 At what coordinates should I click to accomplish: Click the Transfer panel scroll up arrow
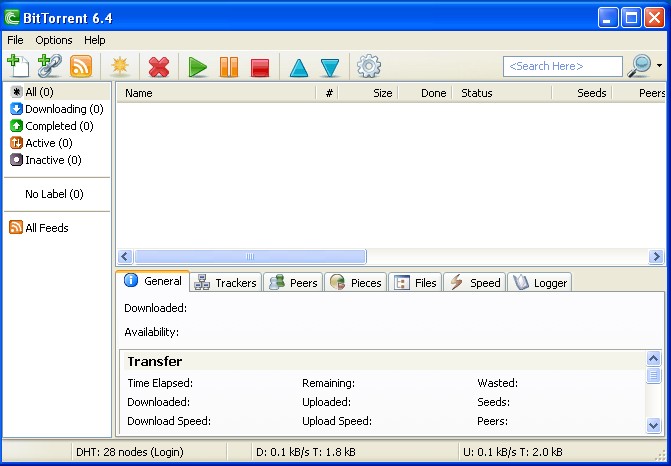653,359
